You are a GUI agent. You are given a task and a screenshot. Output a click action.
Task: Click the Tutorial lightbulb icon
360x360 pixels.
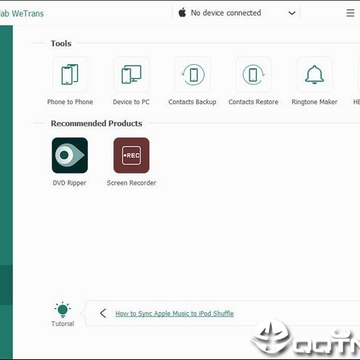click(63, 310)
